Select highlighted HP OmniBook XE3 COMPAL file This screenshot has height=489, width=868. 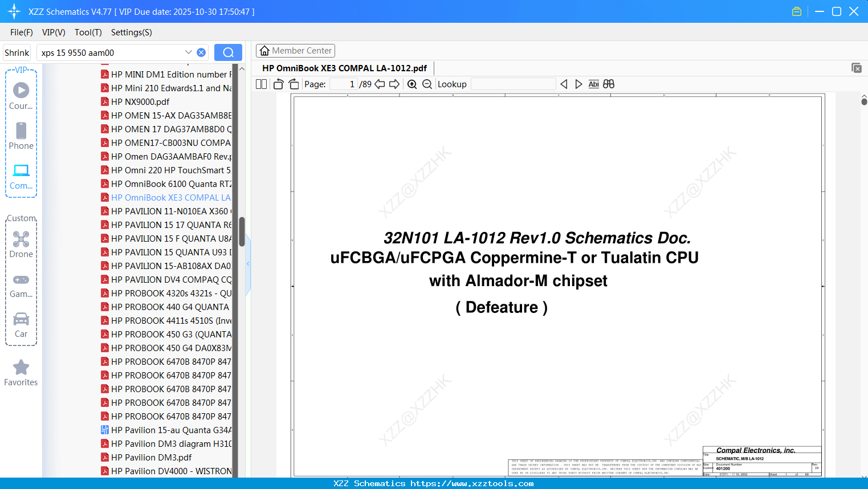click(x=166, y=197)
